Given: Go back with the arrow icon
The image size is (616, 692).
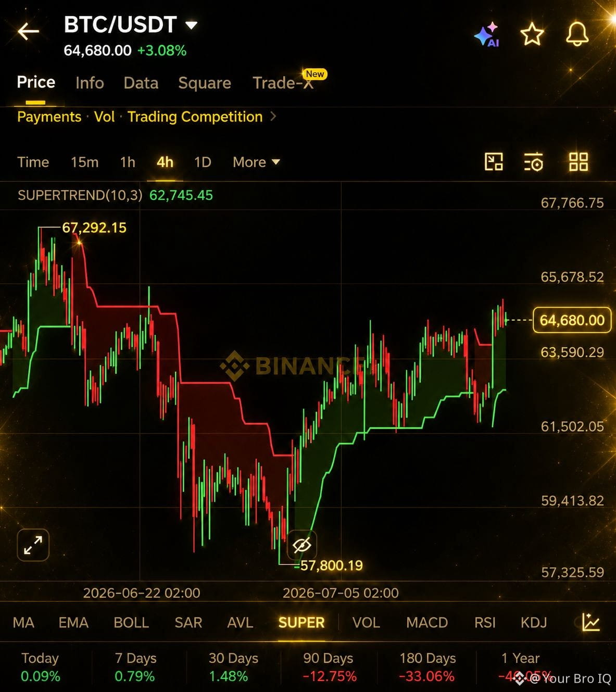Looking at the screenshot, I should tap(28, 31).
